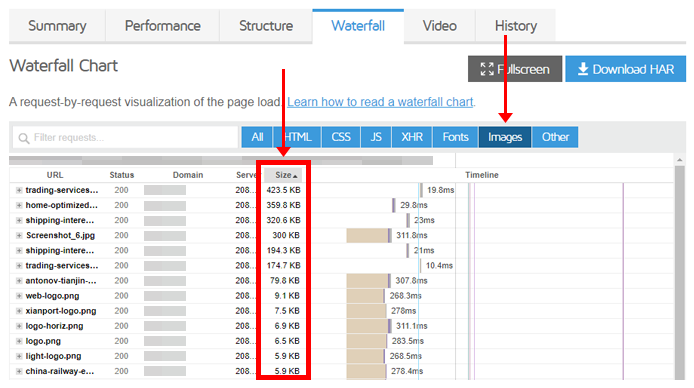Expand the logo-horiz.png request row
The height and width of the screenshot is (388, 694).
pyautogui.click(x=19, y=326)
